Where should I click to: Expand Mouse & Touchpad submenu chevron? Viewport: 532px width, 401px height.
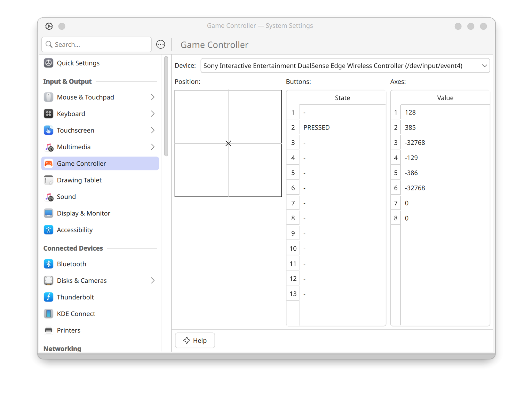click(x=153, y=97)
